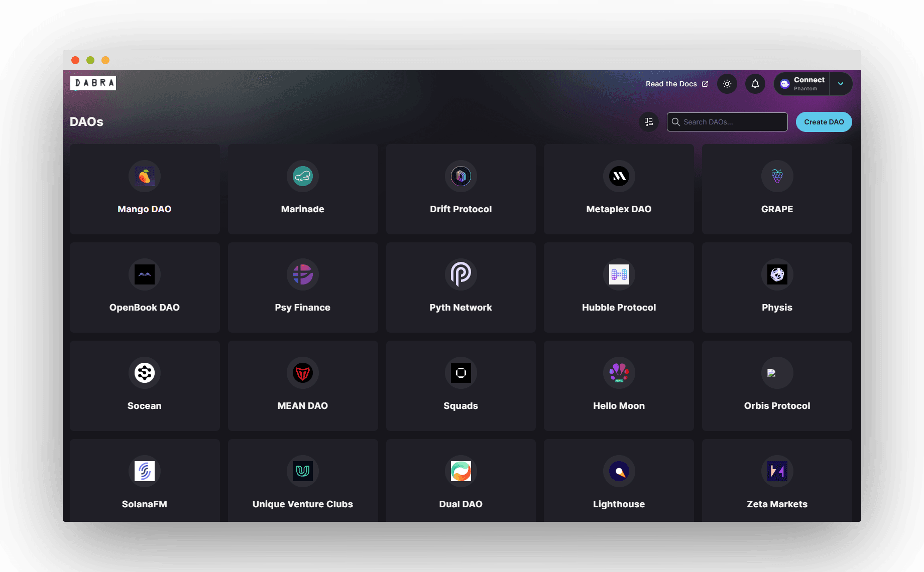This screenshot has width=924, height=572.
Task: Open MEAN DAO name text
Action: tap(303, 406)
